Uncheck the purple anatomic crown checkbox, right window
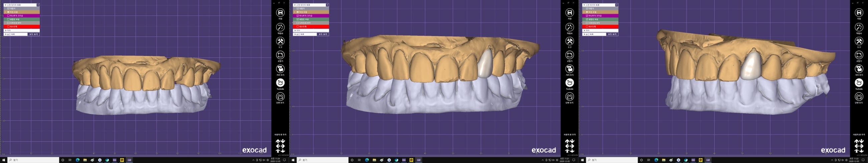The width and height of the screenshot is (868, 163). coord(587,15)
